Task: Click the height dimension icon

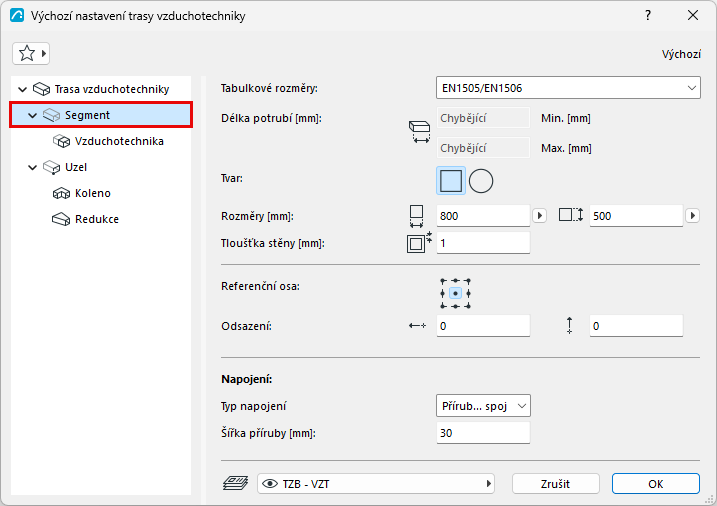Action: 571,215
